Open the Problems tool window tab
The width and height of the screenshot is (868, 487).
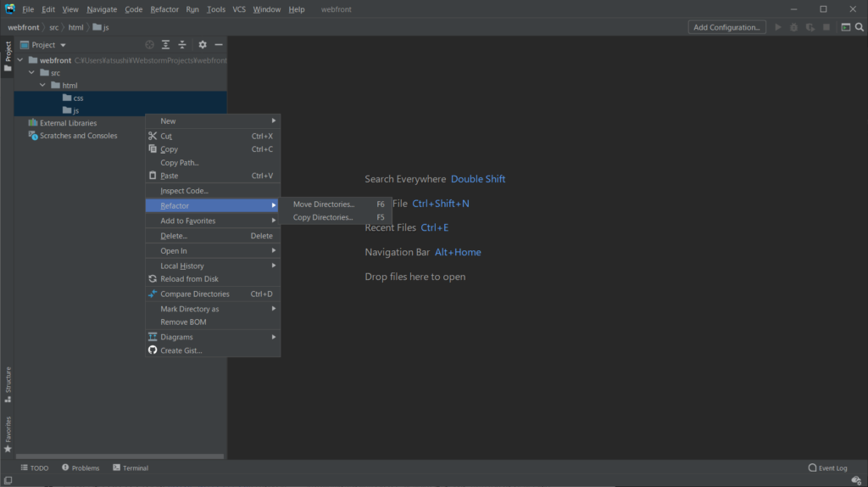[x=81, y=468]
